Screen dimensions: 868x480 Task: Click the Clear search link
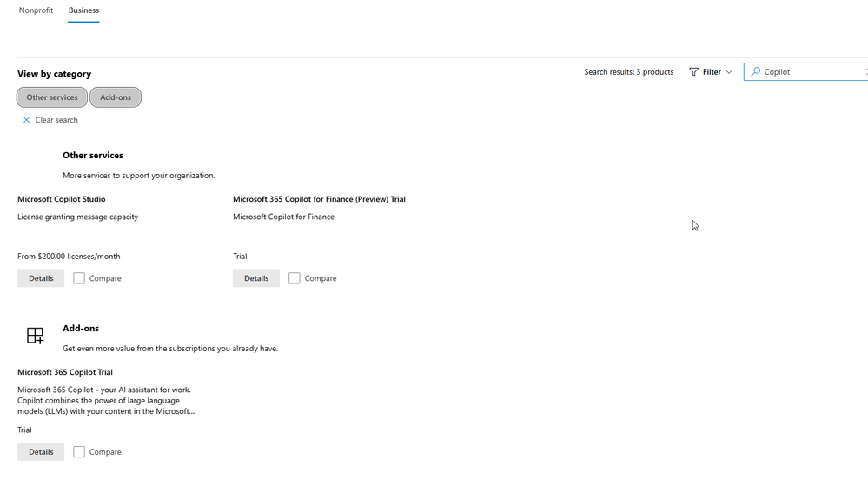[x=50, y=120]
